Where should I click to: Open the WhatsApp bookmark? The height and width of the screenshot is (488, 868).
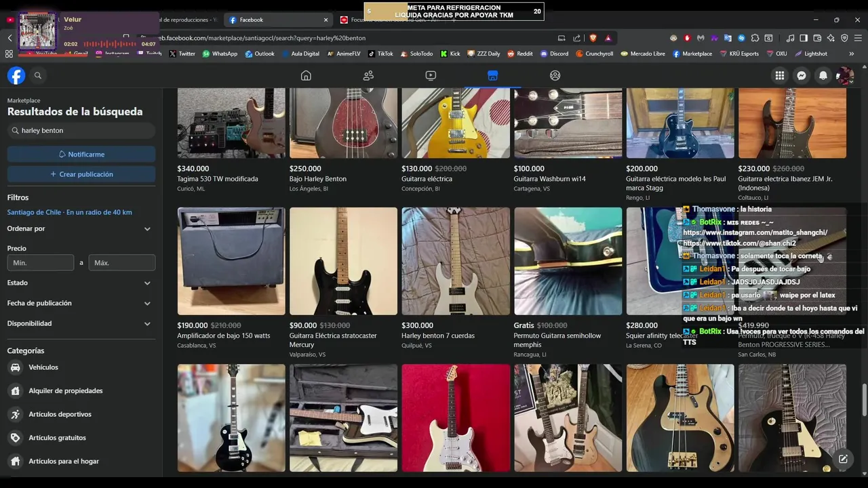point(220,54)
